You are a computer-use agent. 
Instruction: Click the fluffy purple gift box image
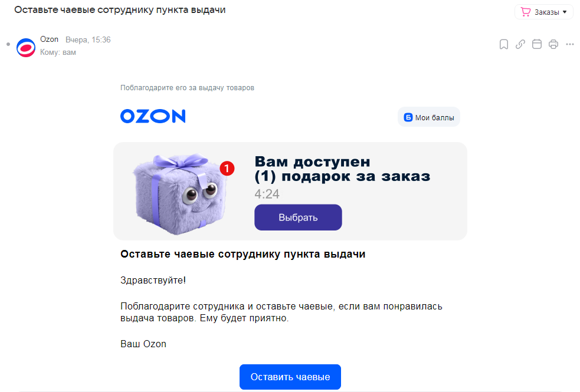click(x=179, y=194)
